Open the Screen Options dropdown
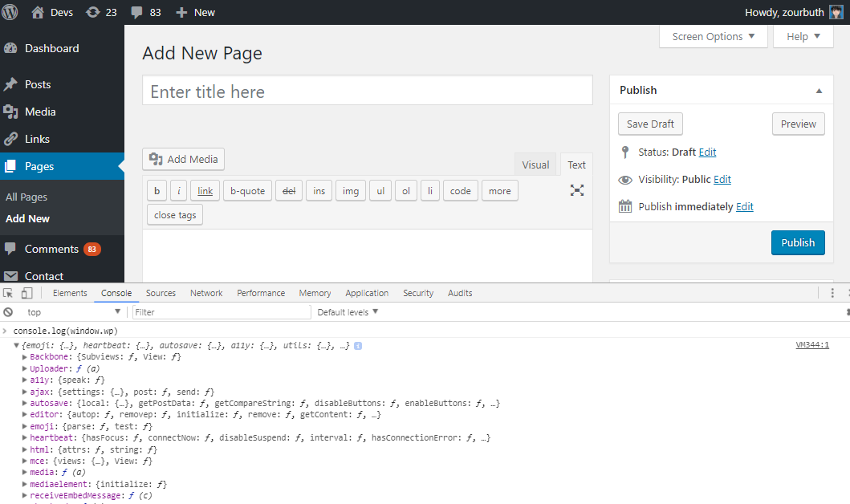This screenshot has width=850, height=504. (713, 36)
